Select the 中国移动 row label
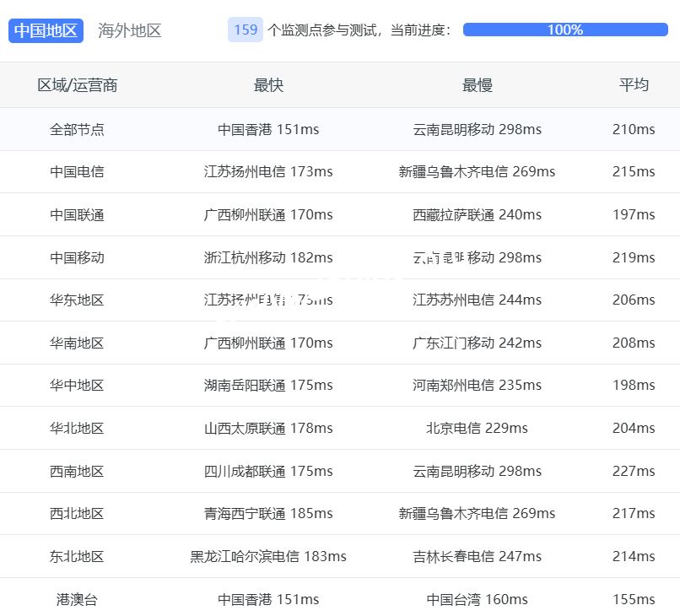The image size is (680, 616). point(77,257)
